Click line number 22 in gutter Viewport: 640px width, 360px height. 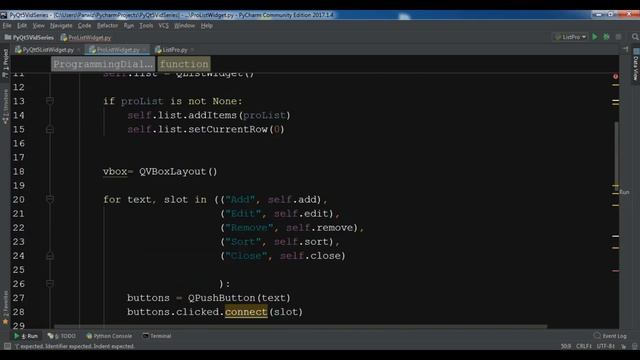coord(18,228)
